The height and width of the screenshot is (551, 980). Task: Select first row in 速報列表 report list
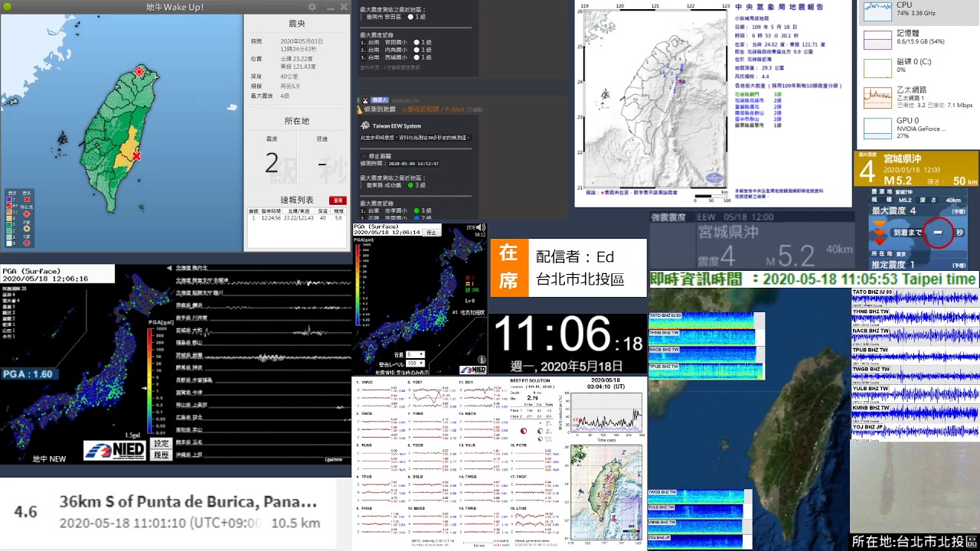click(296, 218)
